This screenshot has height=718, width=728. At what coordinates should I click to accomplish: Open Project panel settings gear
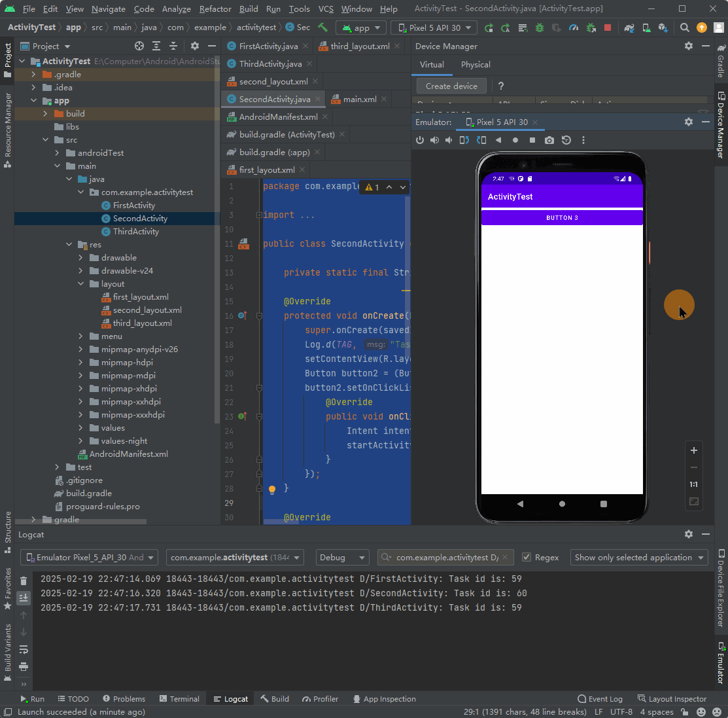point(195,46)
